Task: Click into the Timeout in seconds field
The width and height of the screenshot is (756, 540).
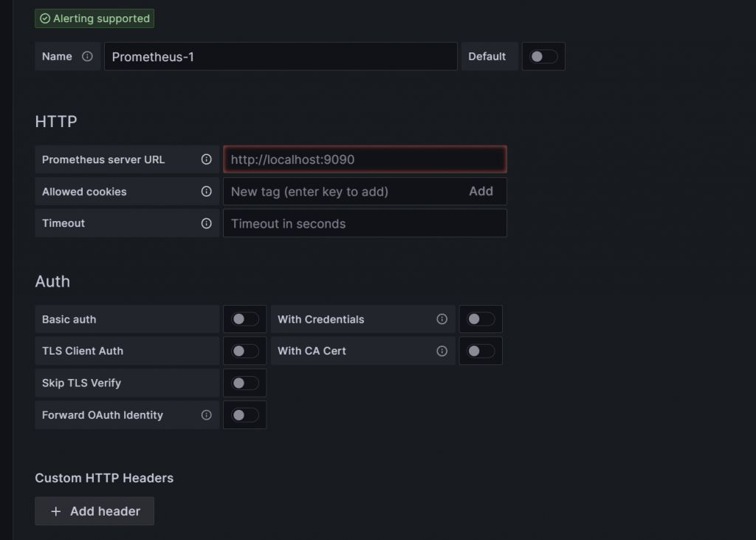Action: tap(365, 223)
